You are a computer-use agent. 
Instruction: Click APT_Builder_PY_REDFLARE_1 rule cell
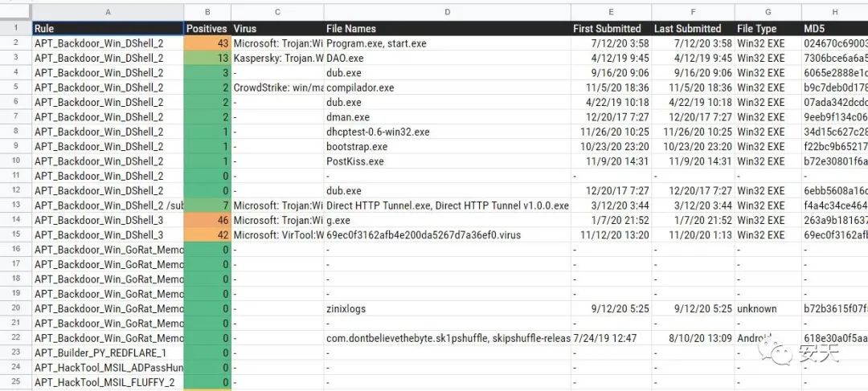point(108,352)
